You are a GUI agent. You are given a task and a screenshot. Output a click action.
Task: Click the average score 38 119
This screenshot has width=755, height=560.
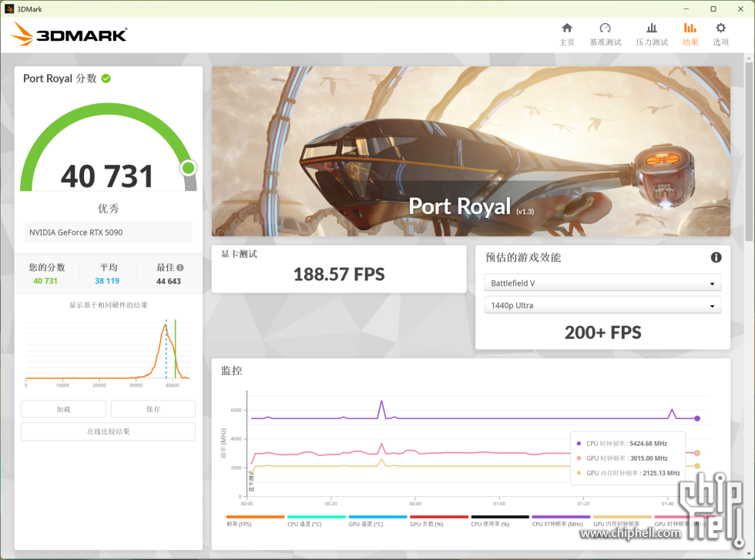click(x=107, y=280)
